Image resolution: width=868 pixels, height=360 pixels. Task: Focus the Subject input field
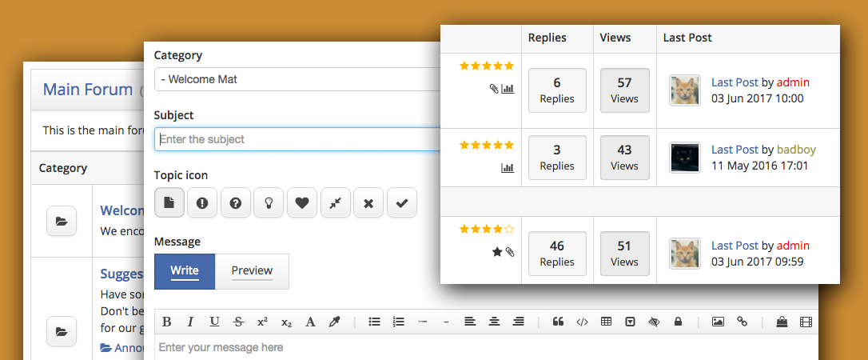pyautogui.click(x=297, y=139)
